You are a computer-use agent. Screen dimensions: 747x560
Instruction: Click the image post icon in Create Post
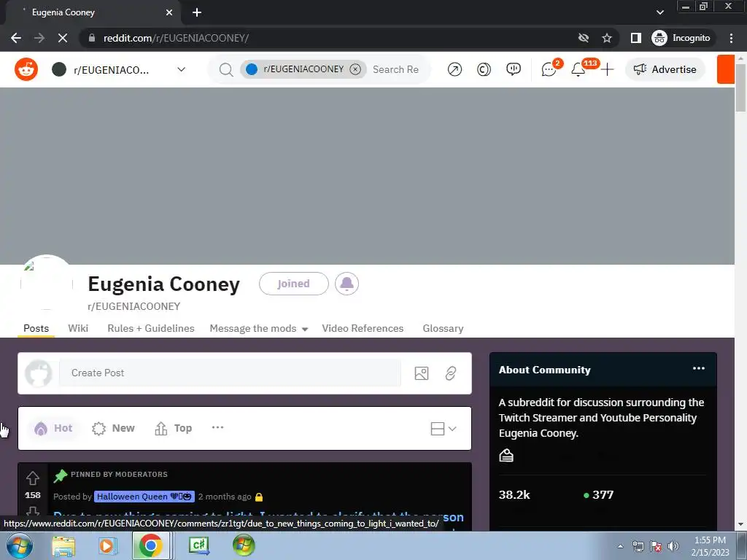(x=422, y=373)
